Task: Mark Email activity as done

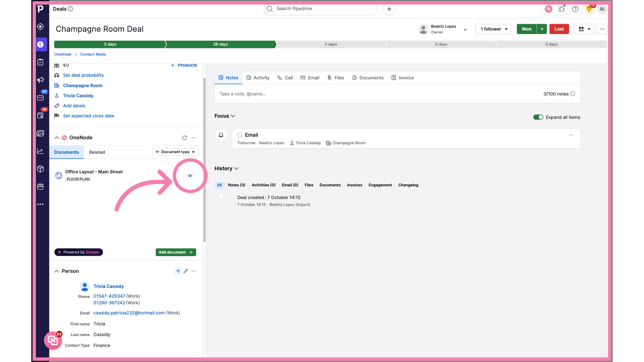Action: click(240, 135)
